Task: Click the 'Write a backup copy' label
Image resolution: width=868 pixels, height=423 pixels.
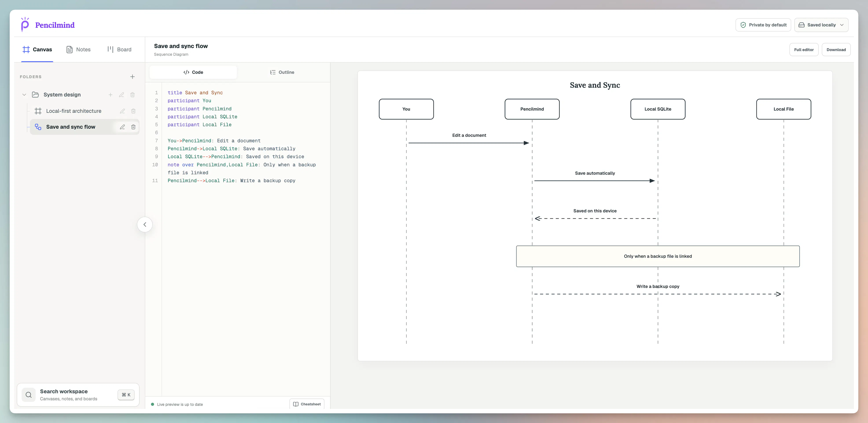Action: coord(658,286)
